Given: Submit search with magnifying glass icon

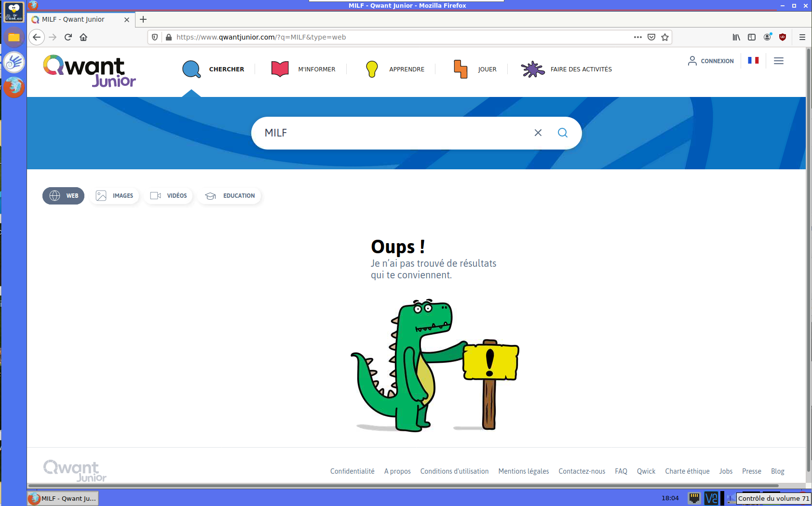Looking at the screenshot, I should (563, 133).
